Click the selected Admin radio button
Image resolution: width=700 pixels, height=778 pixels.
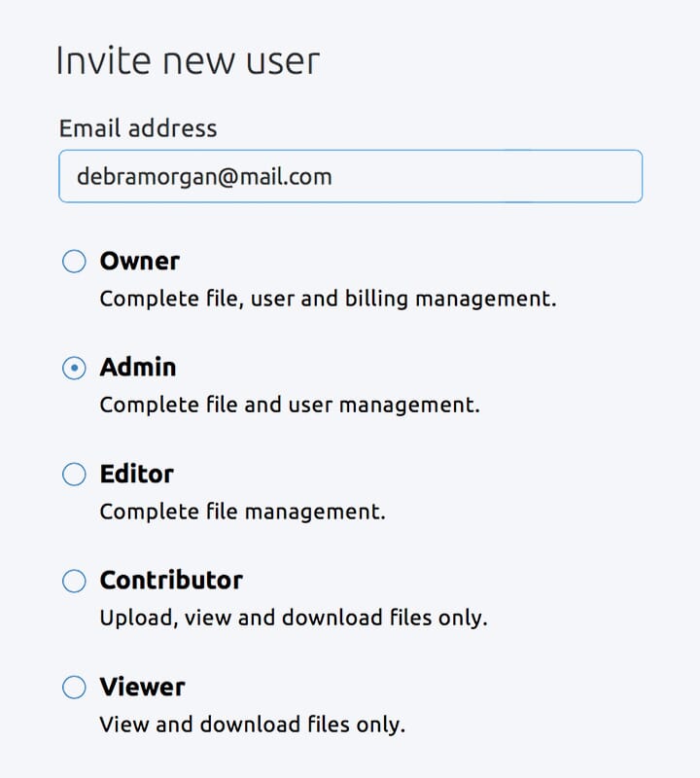(x=74, y=368)
